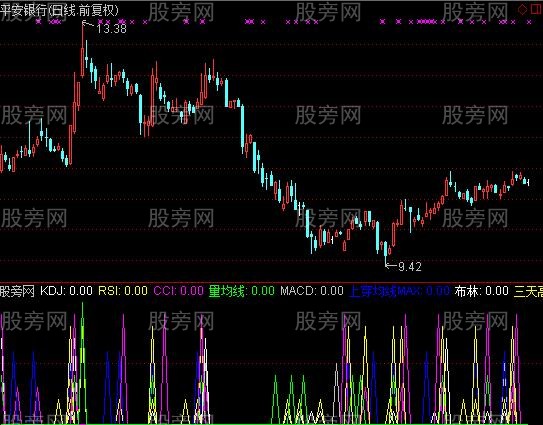Select the blue 上穿均线MAX indicator label
This screenshot has width=543, height=425.
tap(400, 291)
